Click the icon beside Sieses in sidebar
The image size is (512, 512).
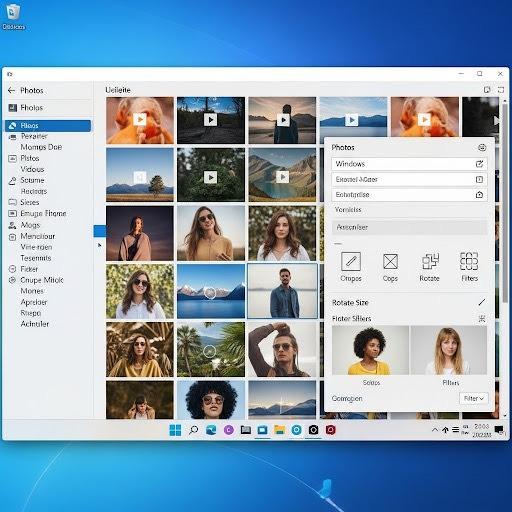click(x=12, y=202)
